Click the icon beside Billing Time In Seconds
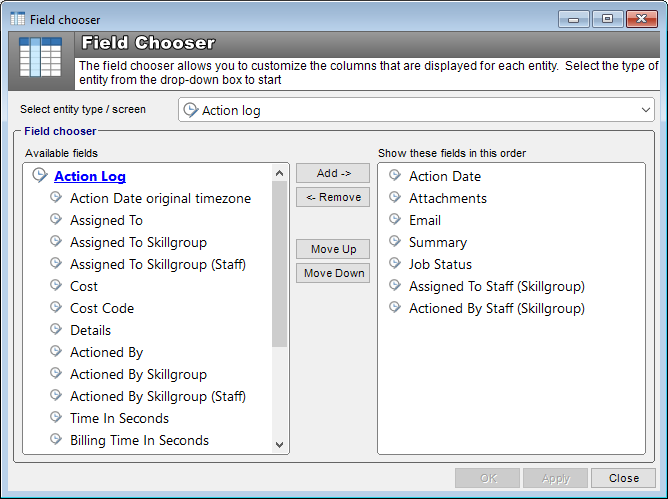 pyautogui.click(x=56, y=439)
